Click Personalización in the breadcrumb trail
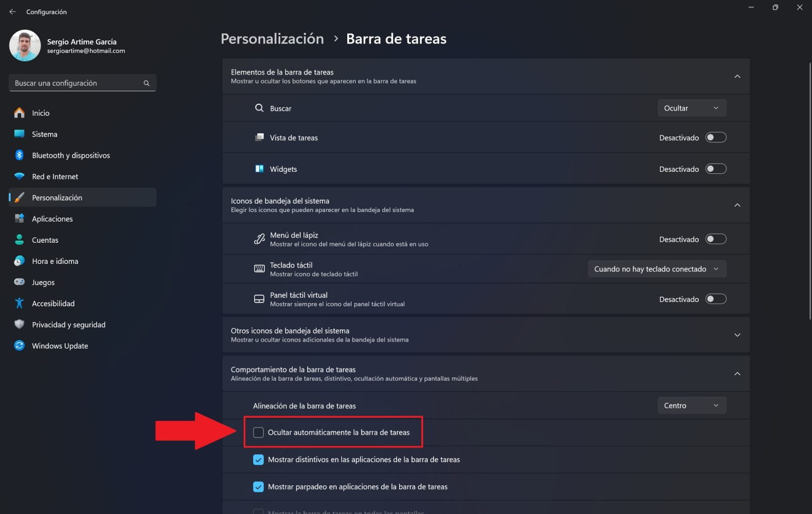 [x=272, y=38]
